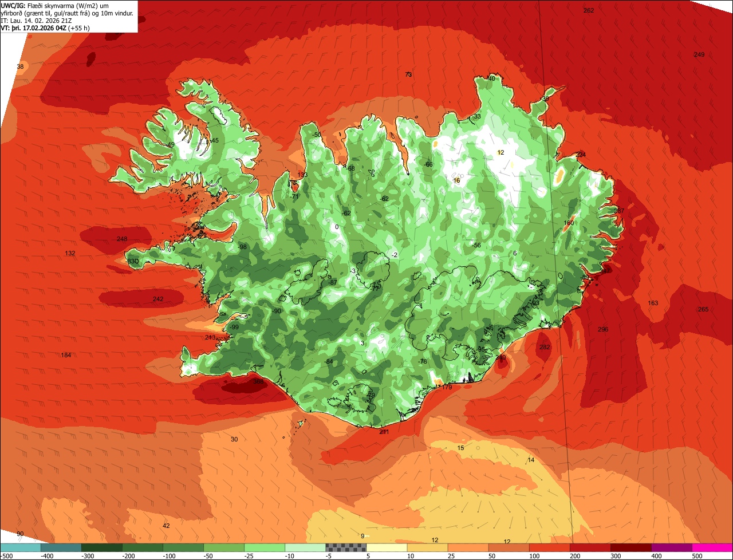Click the '15' value in the southern sea
This screenshot has height=560, width=733.
[x=461, y=448]
